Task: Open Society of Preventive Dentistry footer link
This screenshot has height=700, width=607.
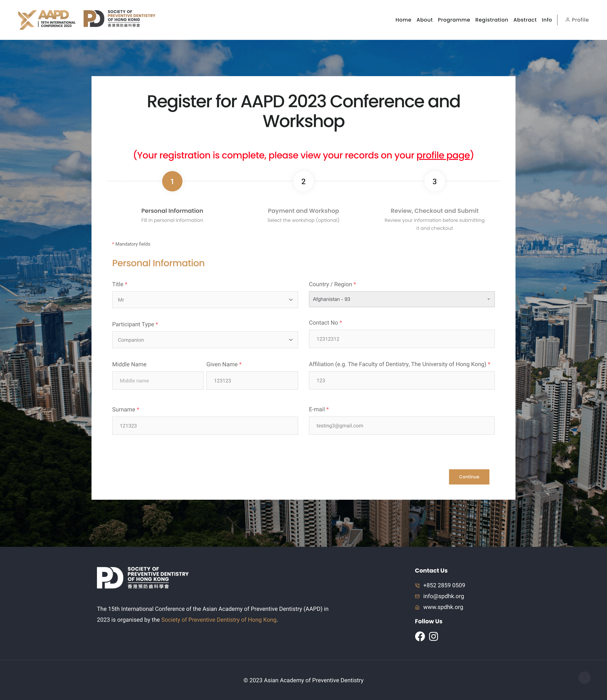Action: tap(219, 620)
